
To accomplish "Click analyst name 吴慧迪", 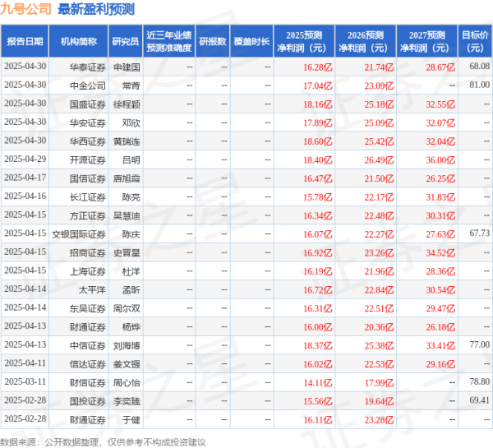I will pos(127,215).
